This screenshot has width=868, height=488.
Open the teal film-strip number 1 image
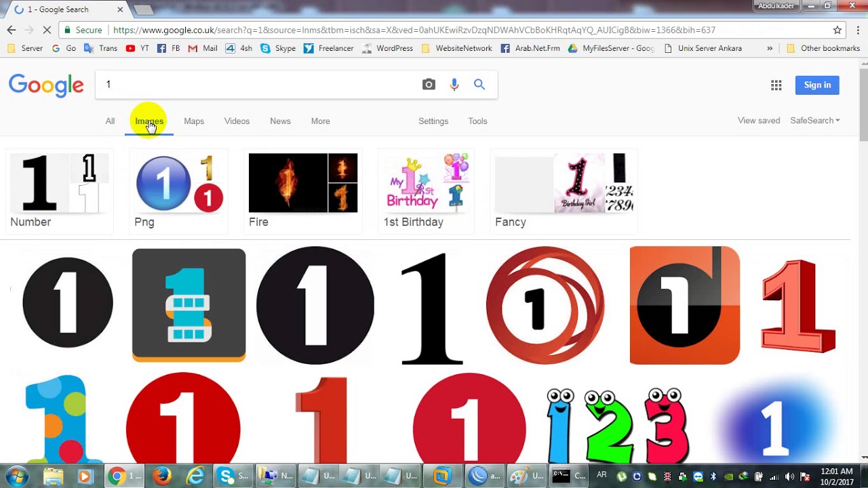pyautogui.click(x=189, y=305)
